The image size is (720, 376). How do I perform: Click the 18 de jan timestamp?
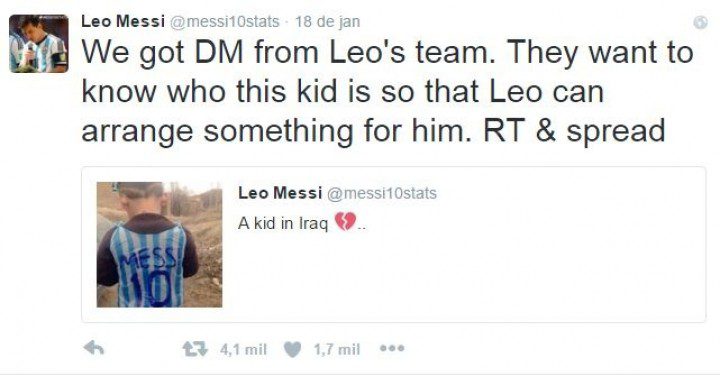tap(327, 22)
